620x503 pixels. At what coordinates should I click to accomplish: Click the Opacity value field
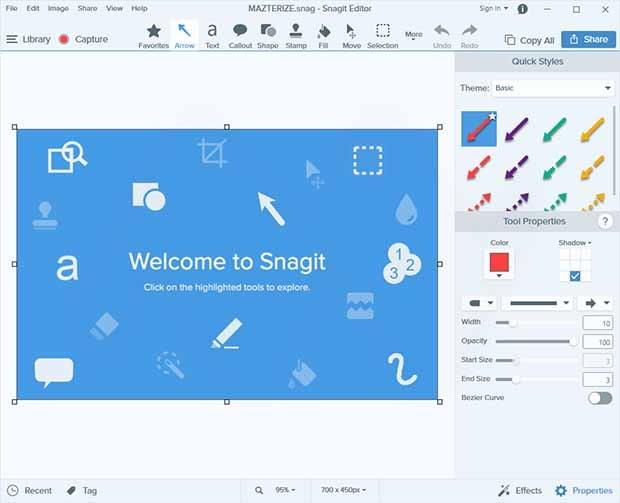click(597, 342)
